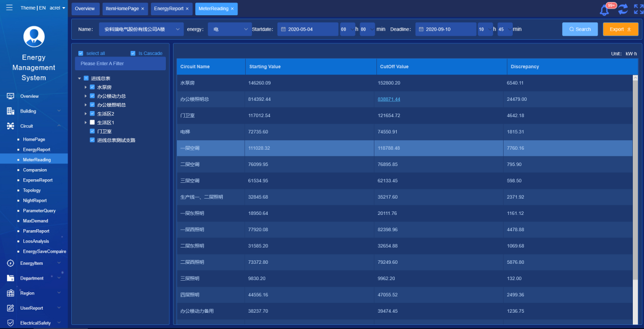Open Topology in the sidebar menu
Screen dimensions: 644x329
tap(32, 190)
